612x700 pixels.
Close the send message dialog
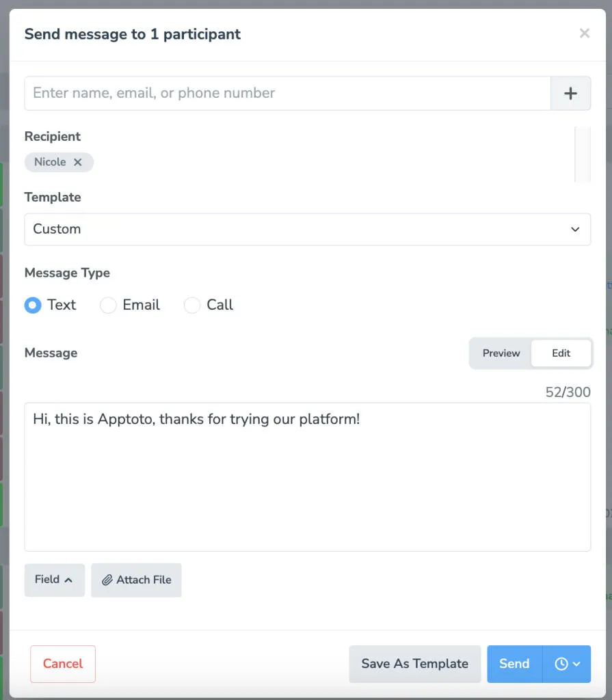pos(585,33)
